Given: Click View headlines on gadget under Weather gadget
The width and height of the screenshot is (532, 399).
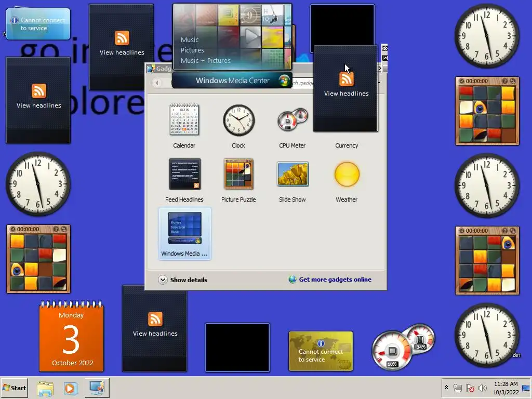Looking at the screenshot, I should [38, 105].
